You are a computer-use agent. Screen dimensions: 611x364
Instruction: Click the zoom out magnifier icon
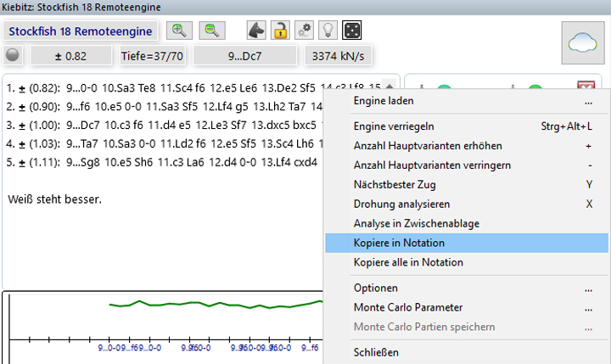pyautogui.click(x=212, y=31)
